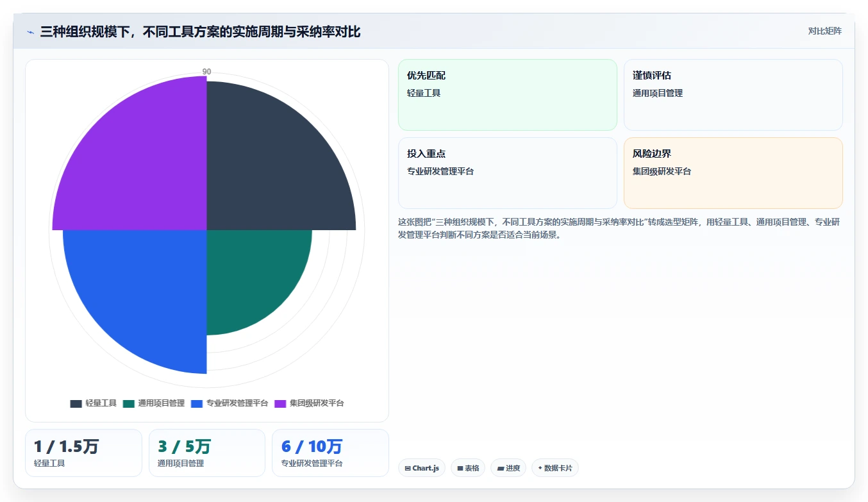The width and height of the screenshot is (868, 502).
Task: Toggle 轻量工具 legend swatch
Action: pos(76,403)
